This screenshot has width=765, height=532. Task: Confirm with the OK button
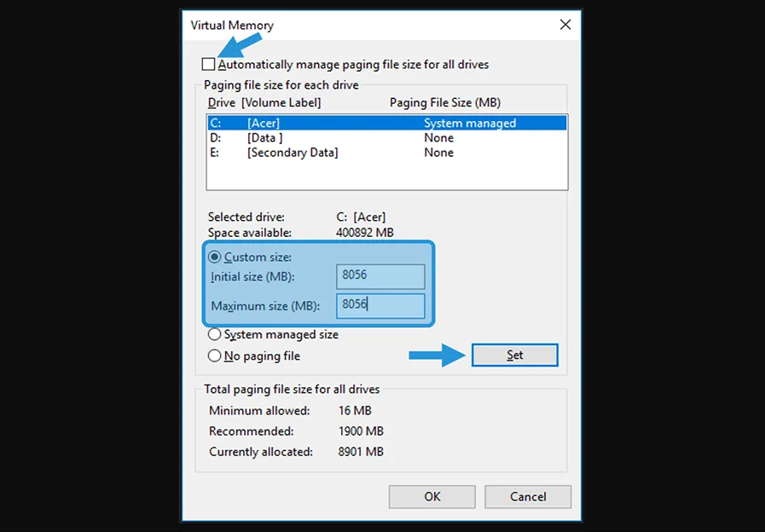[x=432, y=496]
